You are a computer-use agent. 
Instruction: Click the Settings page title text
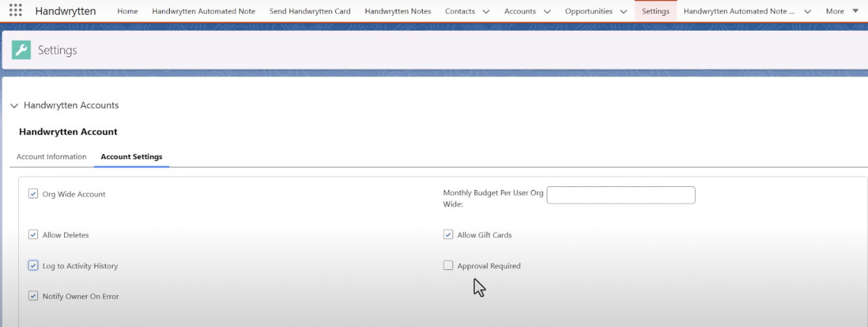57,50
